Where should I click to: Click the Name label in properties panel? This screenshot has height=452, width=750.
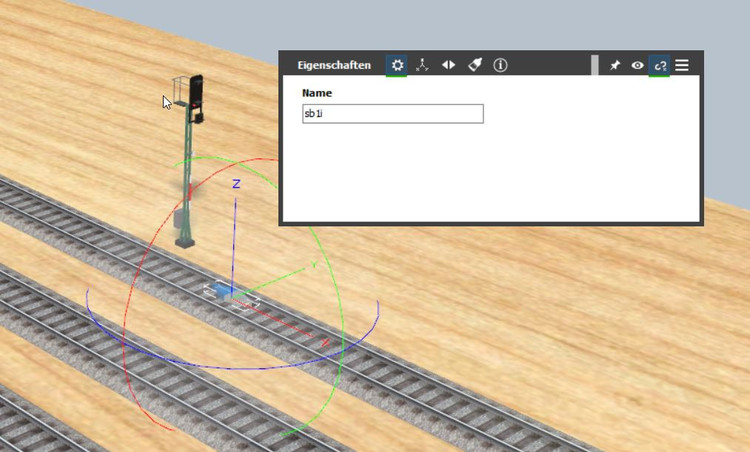click(x=317, y=93)
